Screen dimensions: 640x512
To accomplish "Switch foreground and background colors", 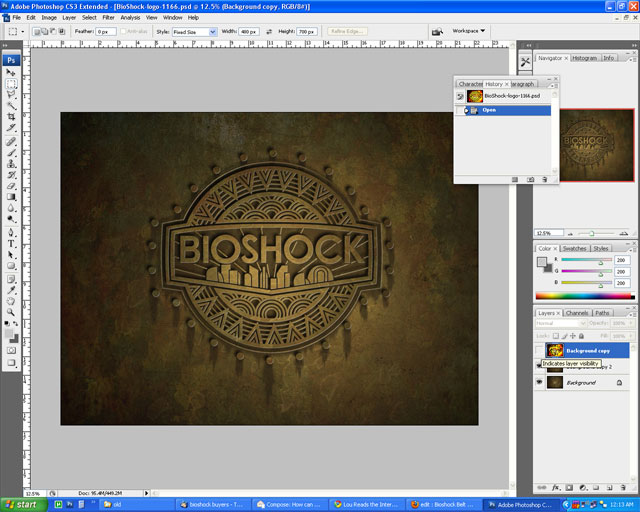I will (x=15, y=323).
